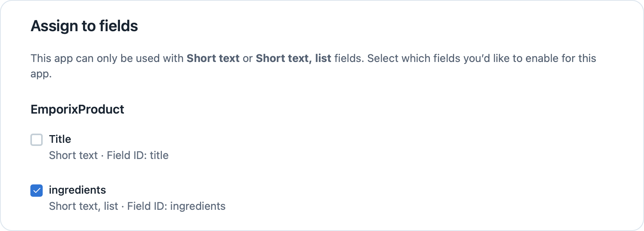Click the word 'or' between bold phrases
Viewport: 644px width, 231px height.
(248, 59)
